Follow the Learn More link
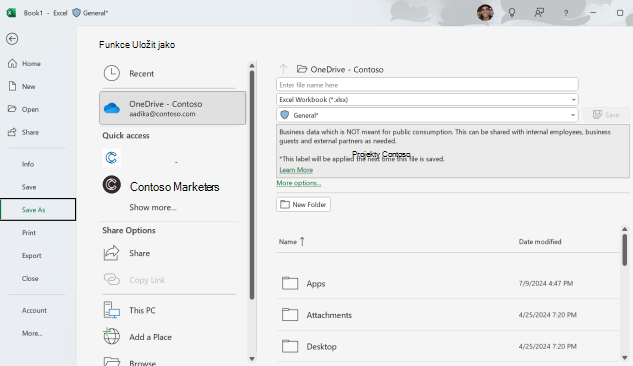633x366 pixels. (296, 170)
